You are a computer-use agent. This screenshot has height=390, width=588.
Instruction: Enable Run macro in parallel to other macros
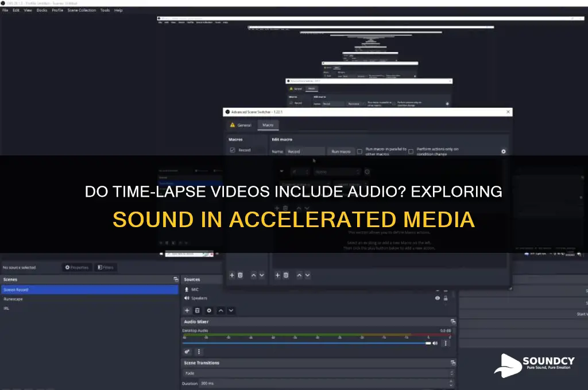click(359, 151)
